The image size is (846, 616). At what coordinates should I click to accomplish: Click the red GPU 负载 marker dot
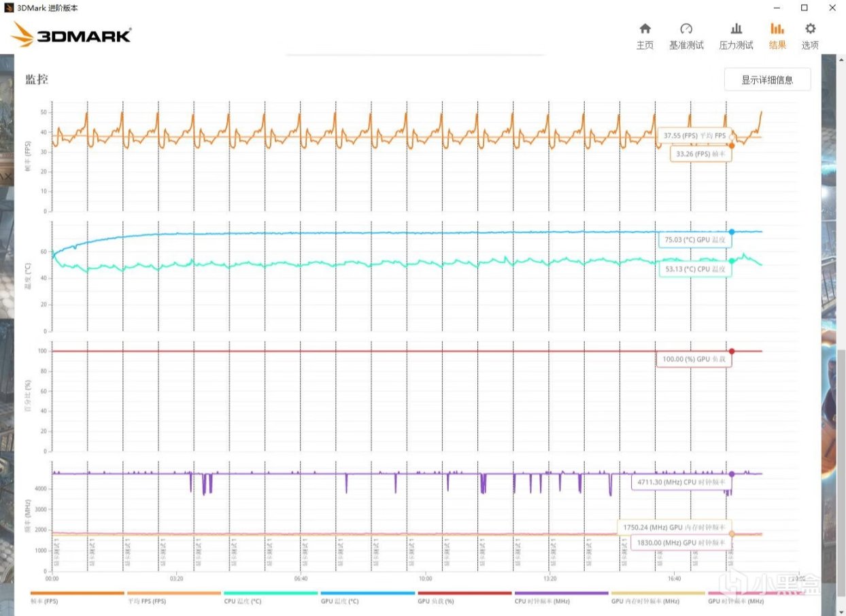click(732, 352)
